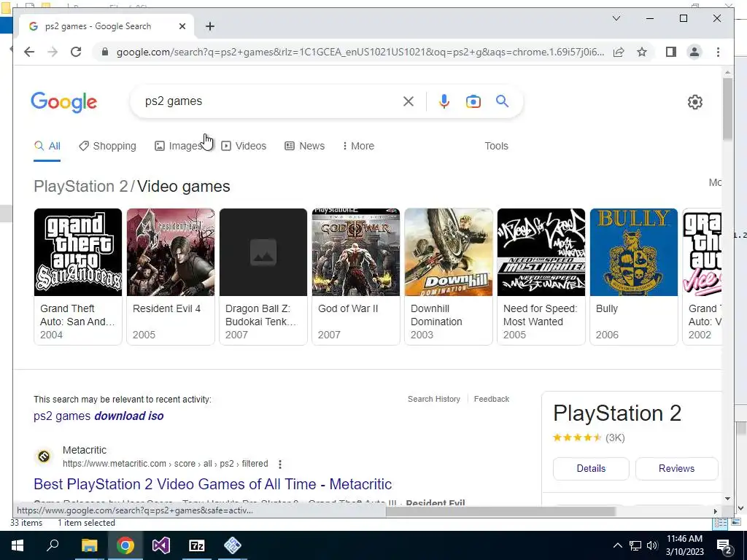Search by image with camera icon
The width and height of the screenshot is (747, 560).
(x=473, y=101)
